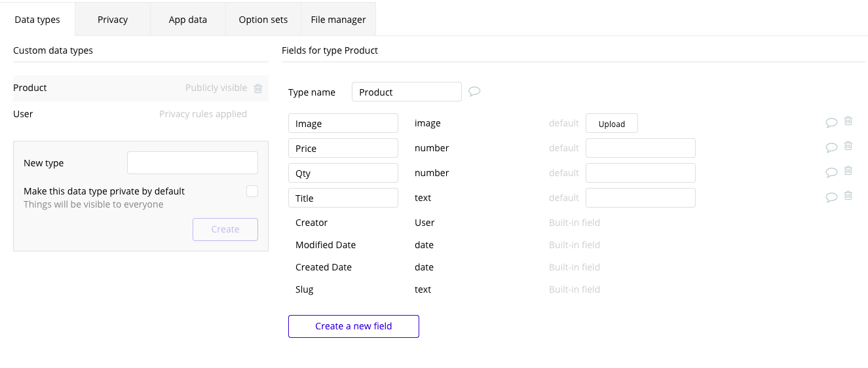The height and width of the screenshot is (368, 868).
Task: Open the App data tab
Action: coord(188,19)
